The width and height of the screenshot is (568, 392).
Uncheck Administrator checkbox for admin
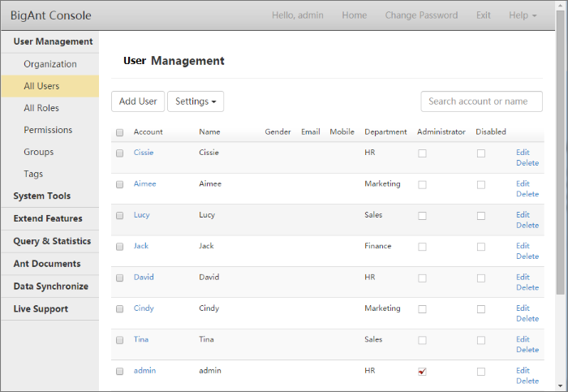pos(422,372)
